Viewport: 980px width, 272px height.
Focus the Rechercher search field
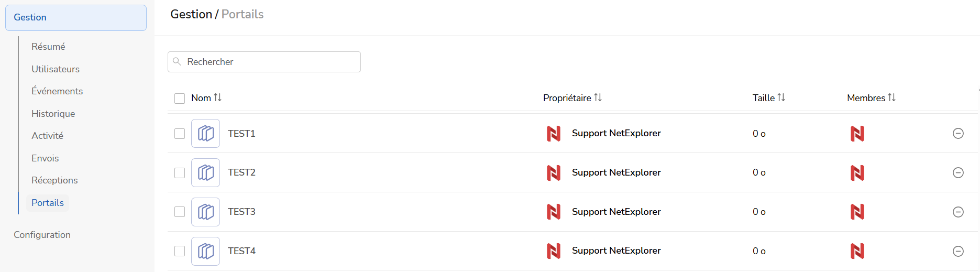coord(270,62)
